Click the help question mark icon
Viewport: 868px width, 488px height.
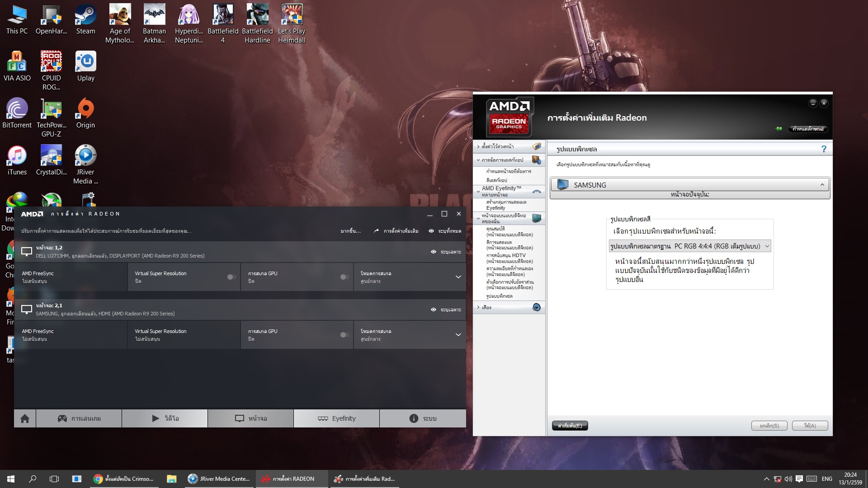pos(824,149)
